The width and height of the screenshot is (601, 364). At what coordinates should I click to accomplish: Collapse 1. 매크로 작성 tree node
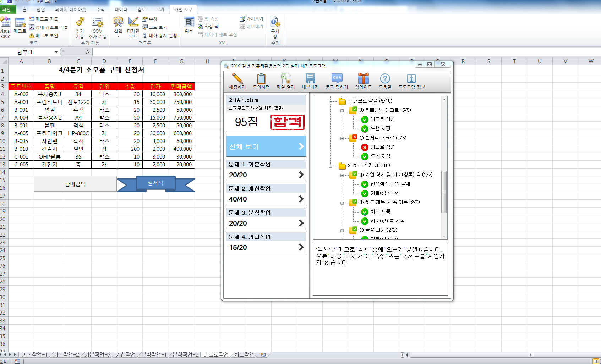click(330, 101)
